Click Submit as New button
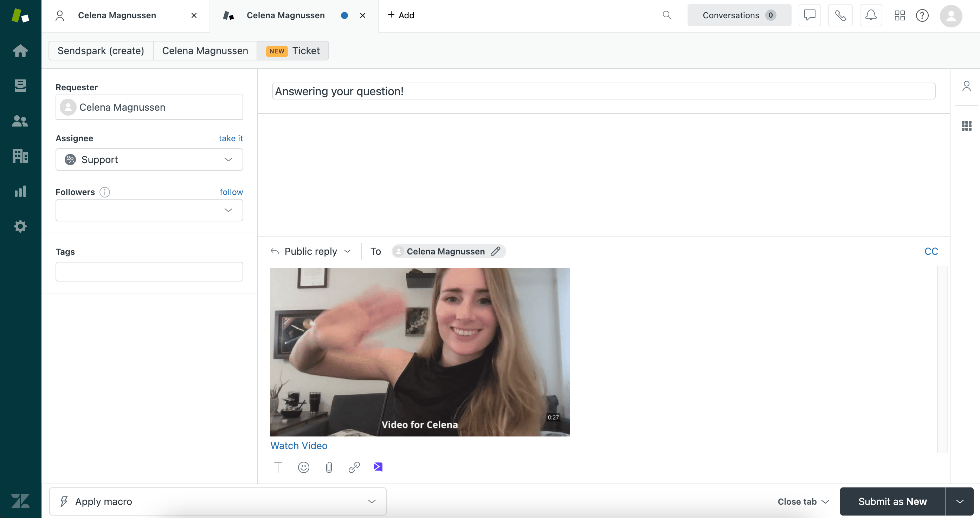This screenshot has height=518, width=980. (x=892, y=501)
